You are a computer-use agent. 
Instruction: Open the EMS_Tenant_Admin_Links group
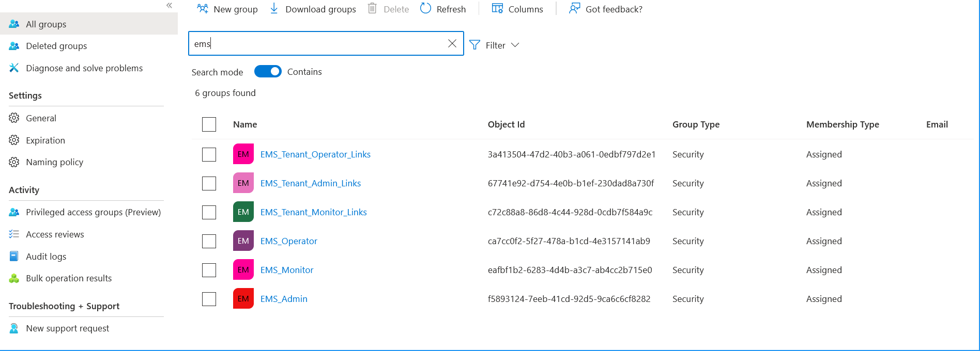click(310, 183)
